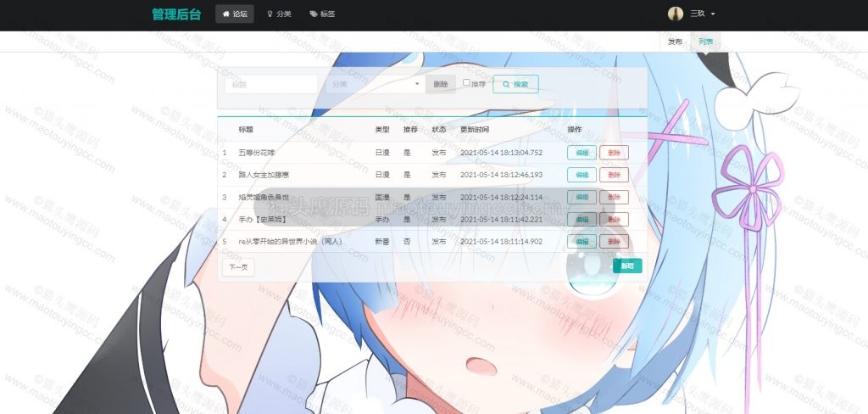This screenshot has height=414, width=868.
Task: Toggle the 推荐 checkbox
Action: [466, 82]
